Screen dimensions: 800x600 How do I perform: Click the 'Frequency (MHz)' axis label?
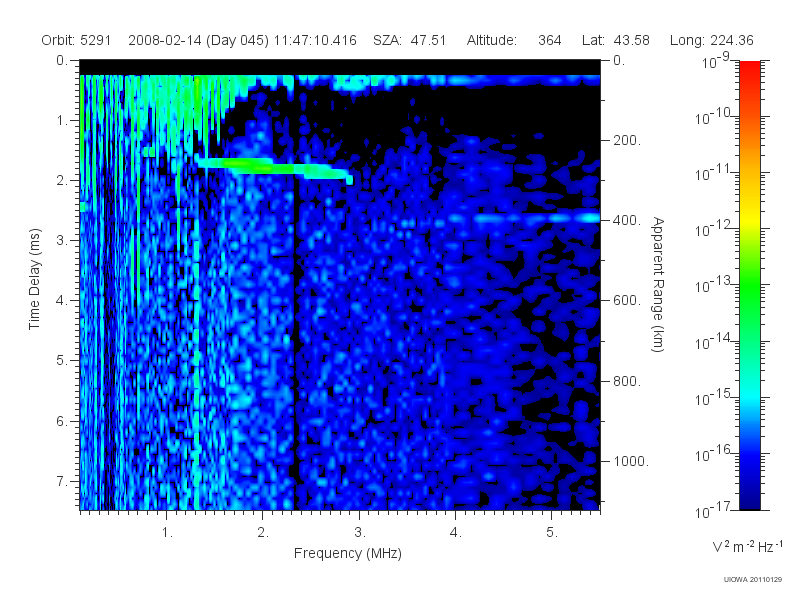(x=348, y=553)
